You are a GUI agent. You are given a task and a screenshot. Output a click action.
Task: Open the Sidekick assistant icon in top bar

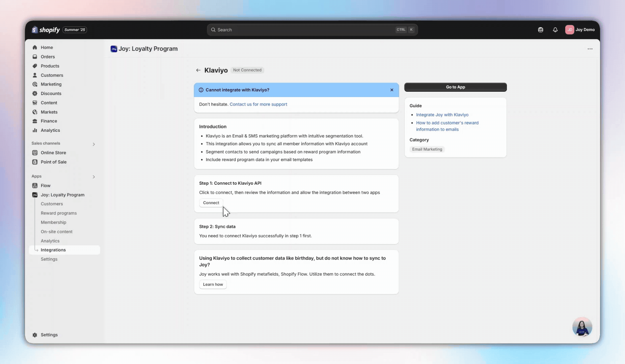pos(541,30)
